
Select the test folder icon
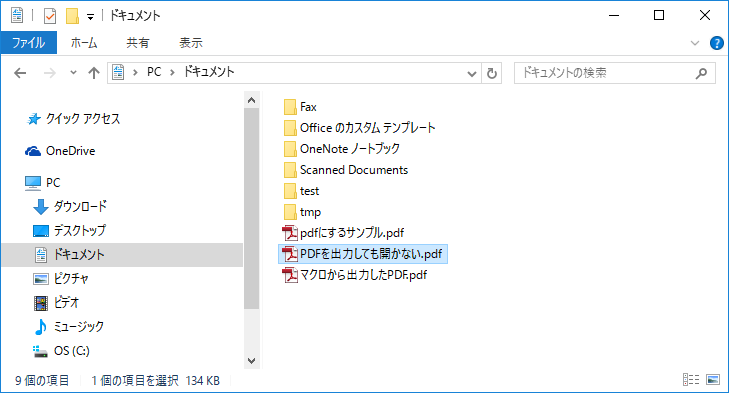point(290,191)
